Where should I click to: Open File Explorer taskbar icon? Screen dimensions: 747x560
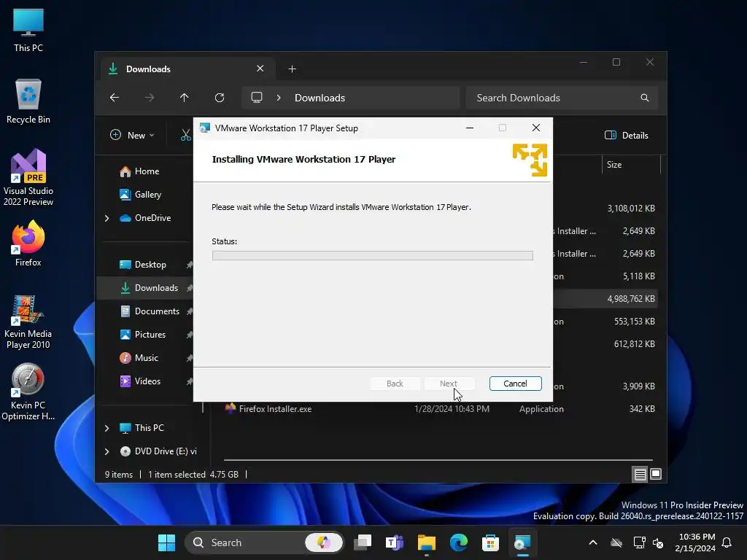[426, 542]
